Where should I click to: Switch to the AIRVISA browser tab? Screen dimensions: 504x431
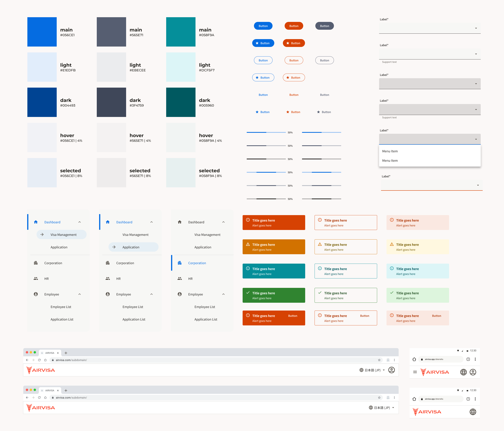pos(49,353)
